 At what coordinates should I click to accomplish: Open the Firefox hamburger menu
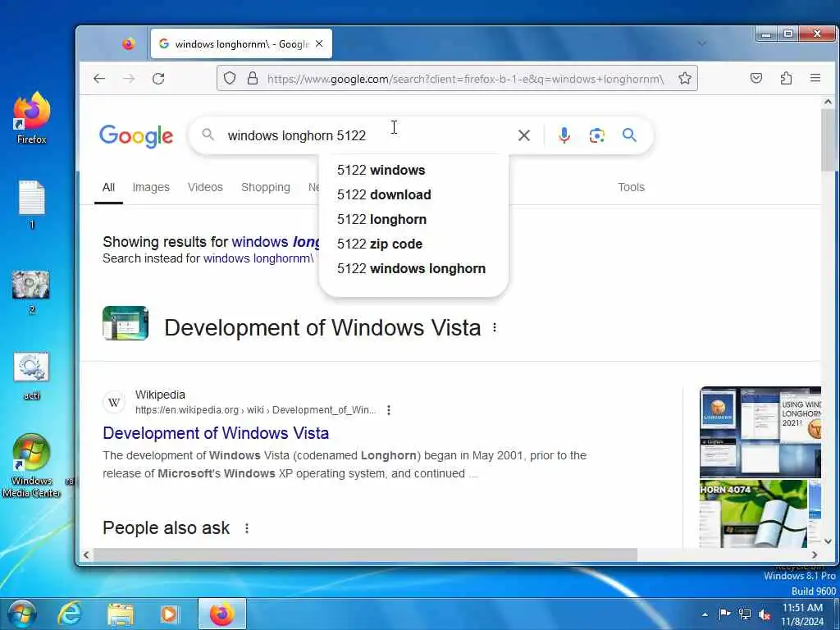tap(815, 78)
